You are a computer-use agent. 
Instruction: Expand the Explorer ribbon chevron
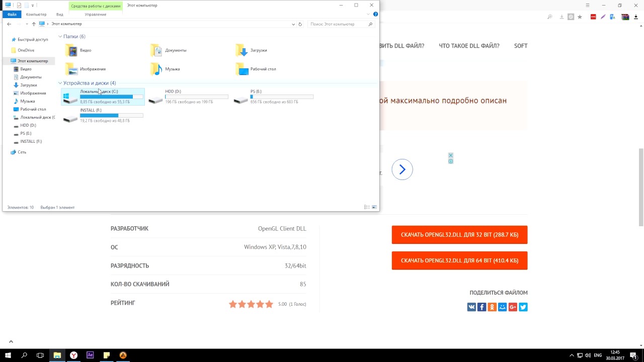coord(369,14)
